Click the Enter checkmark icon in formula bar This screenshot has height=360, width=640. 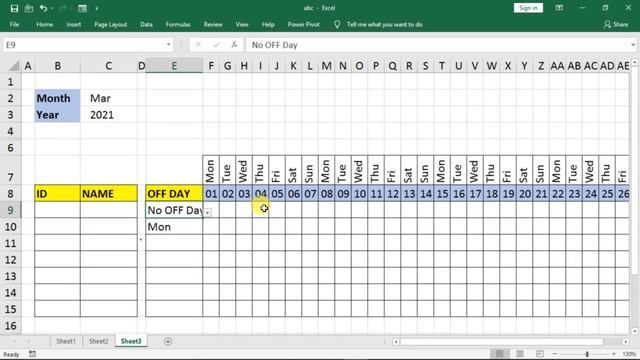[x=216, y=45]
